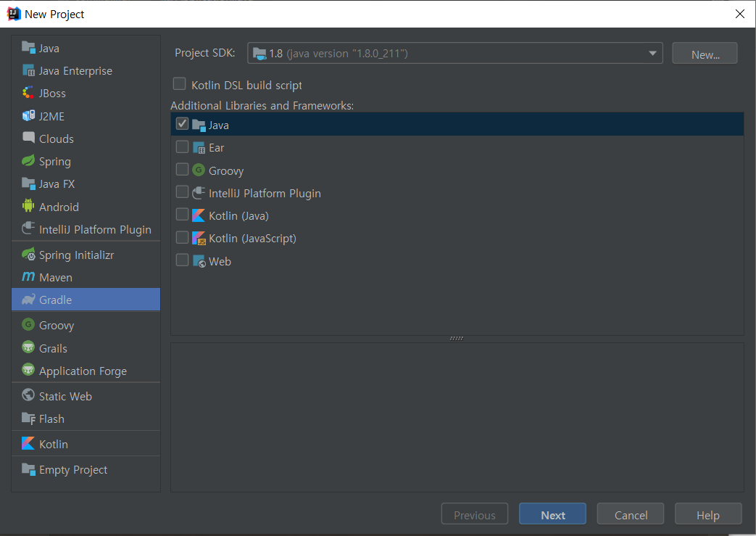Click the Ear framework icon in list

pos(199,147)
